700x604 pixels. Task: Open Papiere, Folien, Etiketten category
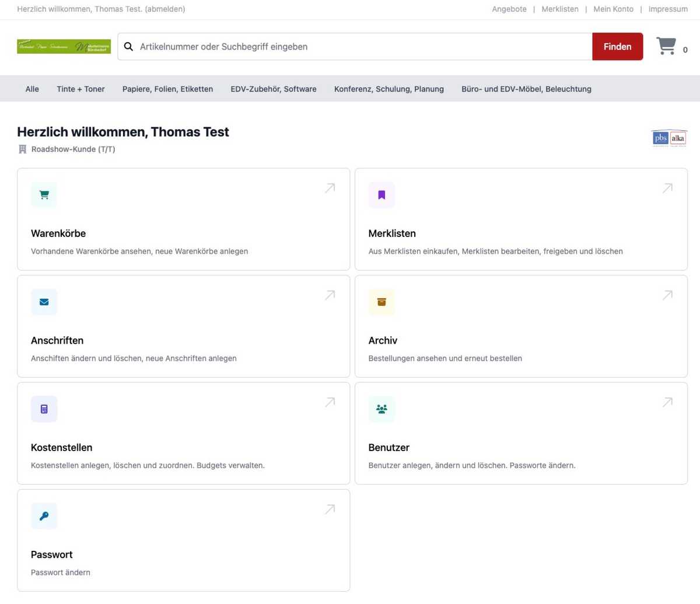[x=167, y=89]
